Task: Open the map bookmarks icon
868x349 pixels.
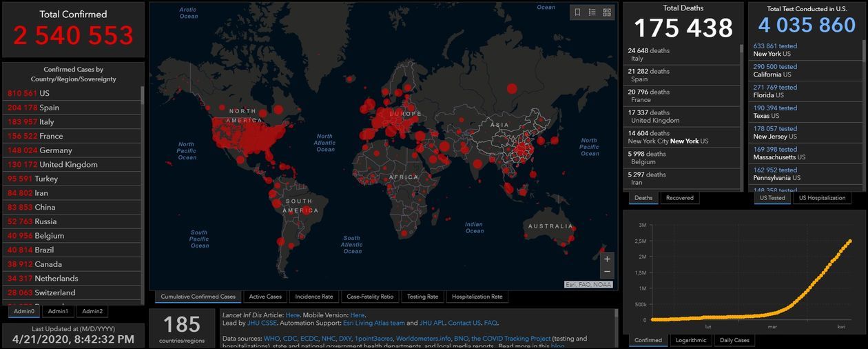Action: click(x=577, y=12)
